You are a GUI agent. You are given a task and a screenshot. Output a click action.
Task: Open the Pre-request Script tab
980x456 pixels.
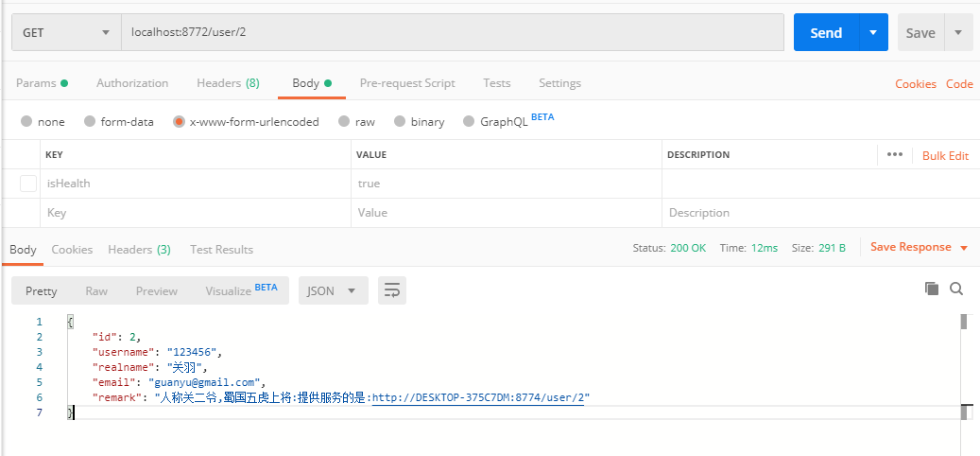[407, 83]
